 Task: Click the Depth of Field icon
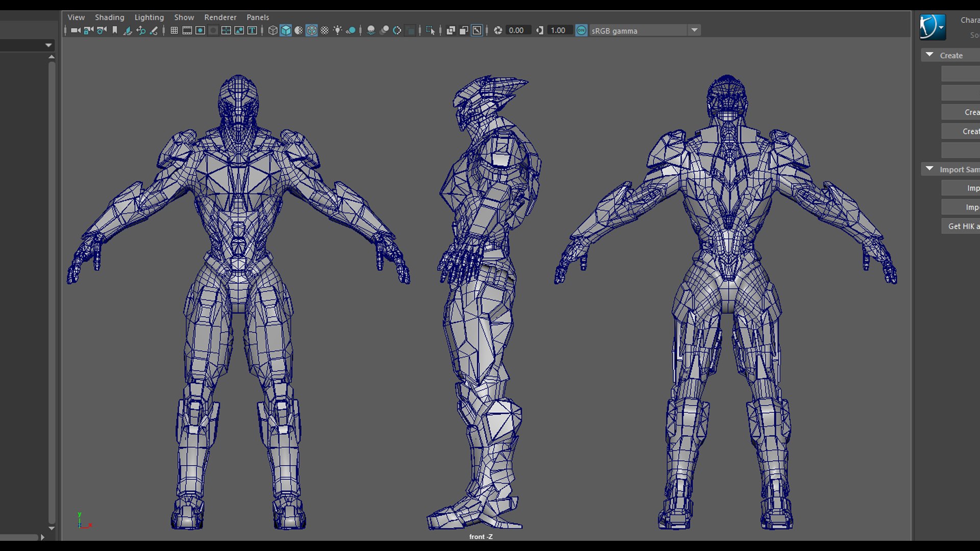(x=410, y=31)
